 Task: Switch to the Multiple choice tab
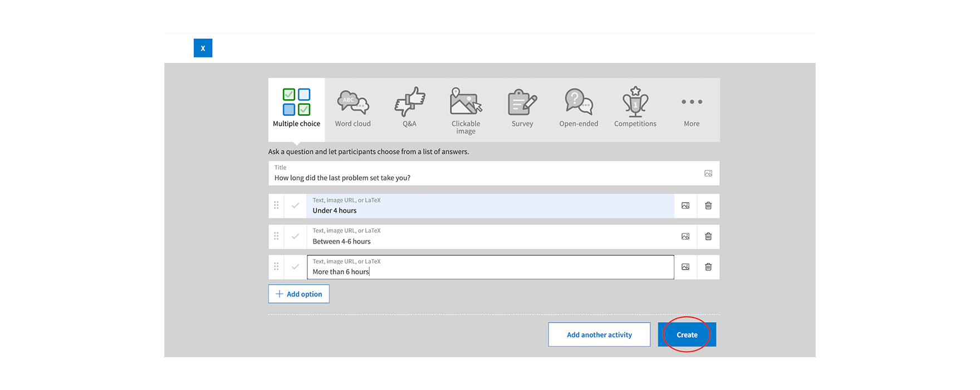tap(296, 109)
